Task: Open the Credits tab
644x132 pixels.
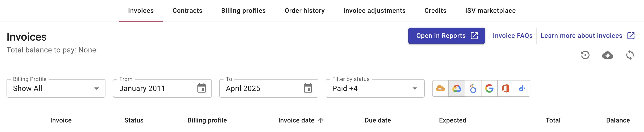Action: pyautogui.click(x=435, y=11)
